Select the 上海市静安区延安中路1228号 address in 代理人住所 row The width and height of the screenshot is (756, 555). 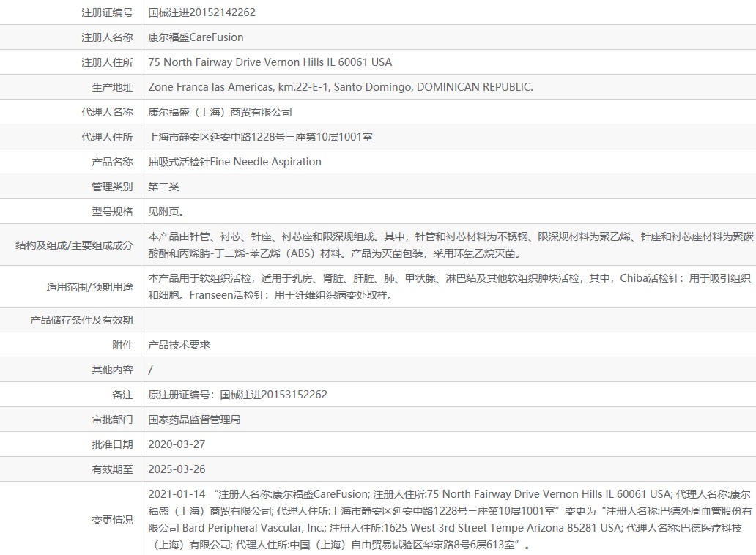pos(260,137)
